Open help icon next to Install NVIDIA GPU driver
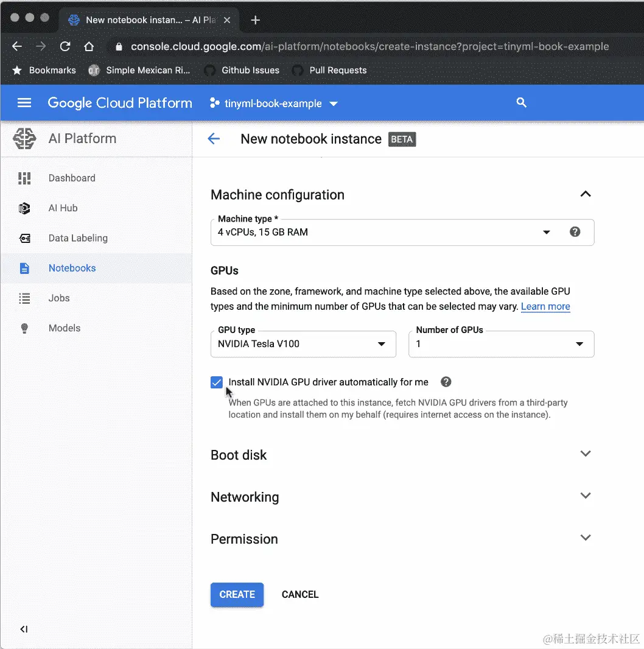 pyautogui.click(x=446, y=382)
